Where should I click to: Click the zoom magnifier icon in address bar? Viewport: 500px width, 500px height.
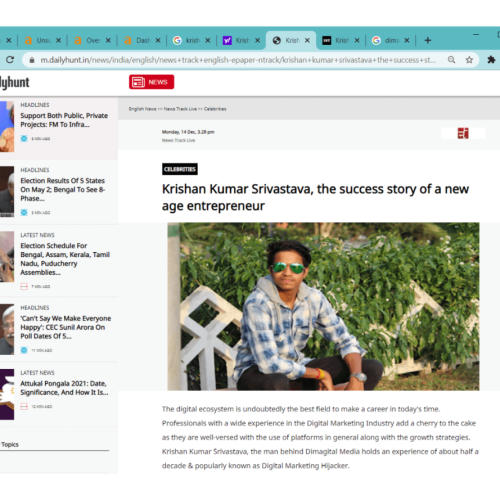(x=451, y=60)
